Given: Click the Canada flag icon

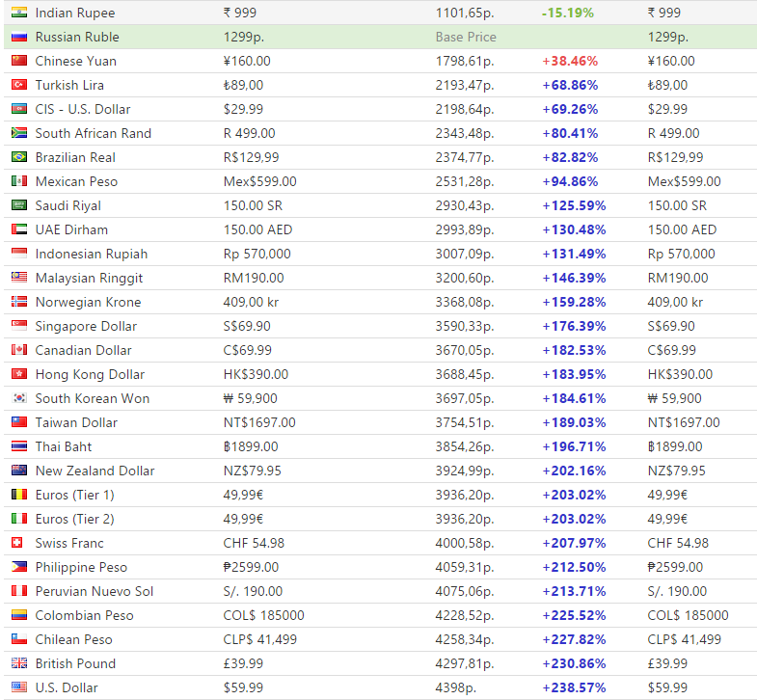Looking at the screenshot, I should click(x=18, y=350).
